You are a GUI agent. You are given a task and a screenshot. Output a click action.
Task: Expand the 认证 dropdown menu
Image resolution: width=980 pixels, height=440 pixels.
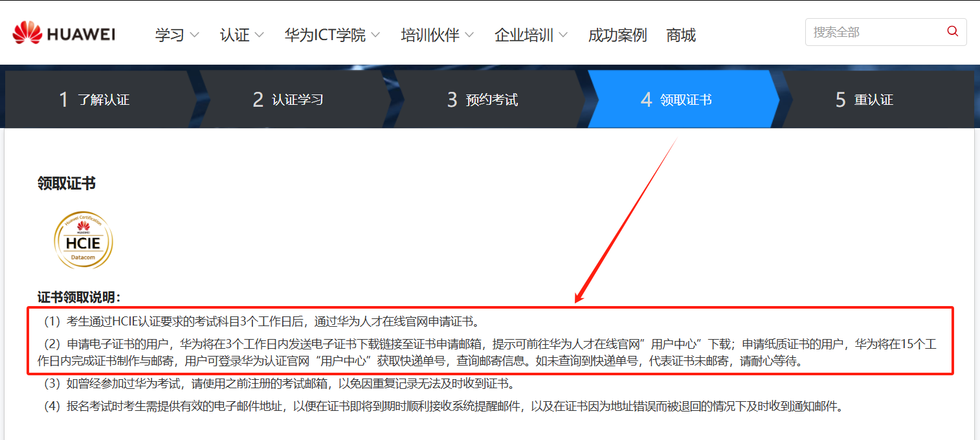point(241,35)
